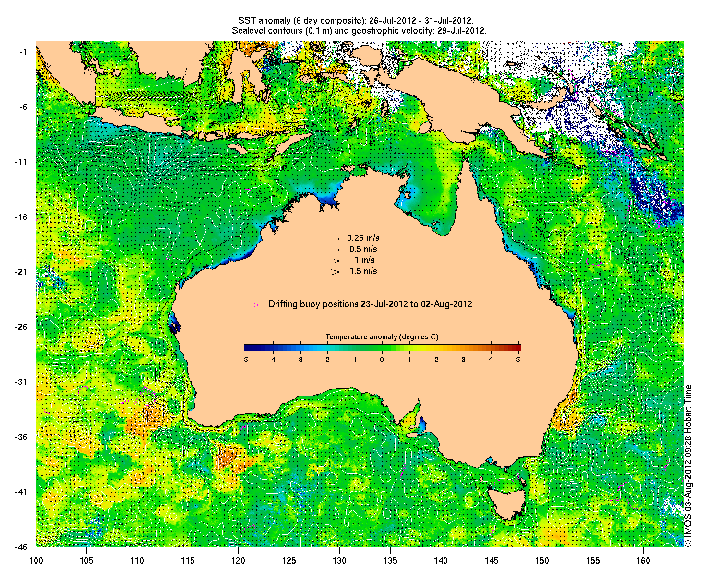Click the longitude axis label 150

[542, 560]
